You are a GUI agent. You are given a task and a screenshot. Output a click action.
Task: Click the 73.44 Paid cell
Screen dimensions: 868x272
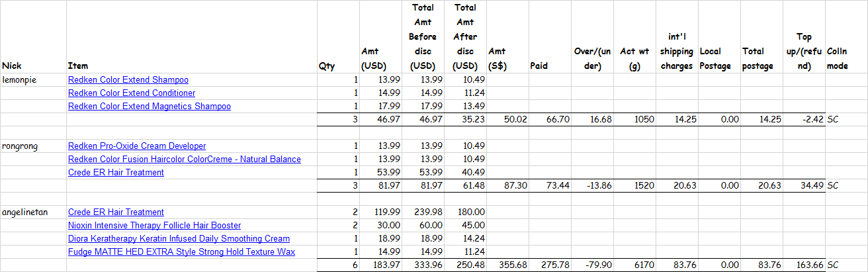[550, 186]
